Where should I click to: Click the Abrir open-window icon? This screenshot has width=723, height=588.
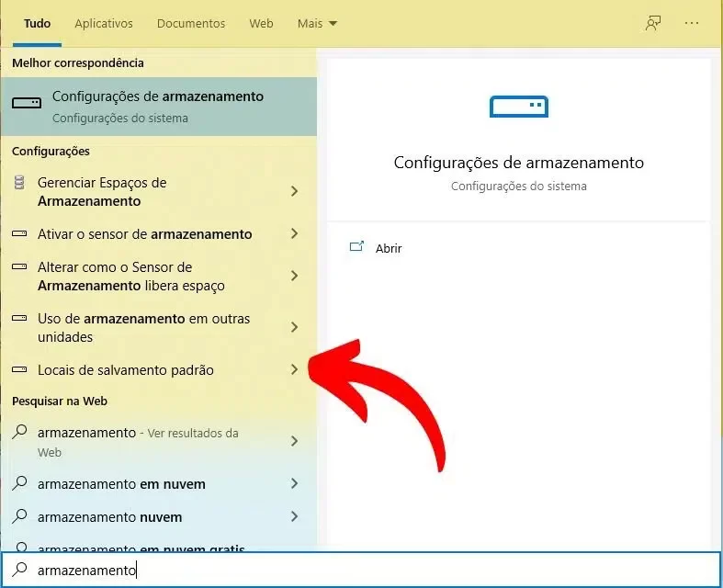pos(356,246)
